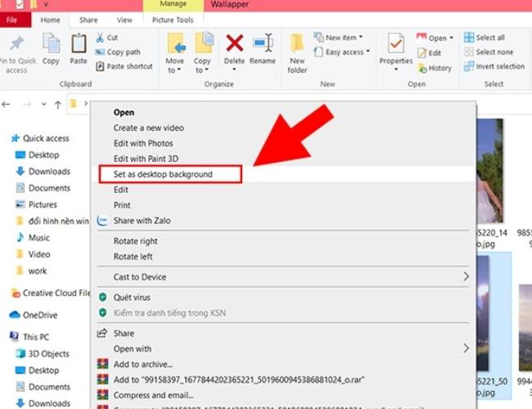Click Paste shortcut in the ribbon

(124, 66)
